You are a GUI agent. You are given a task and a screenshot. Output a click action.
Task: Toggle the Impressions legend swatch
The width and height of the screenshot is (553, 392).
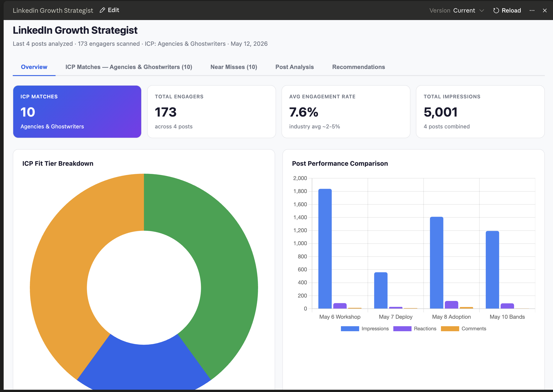coord(350,328)
